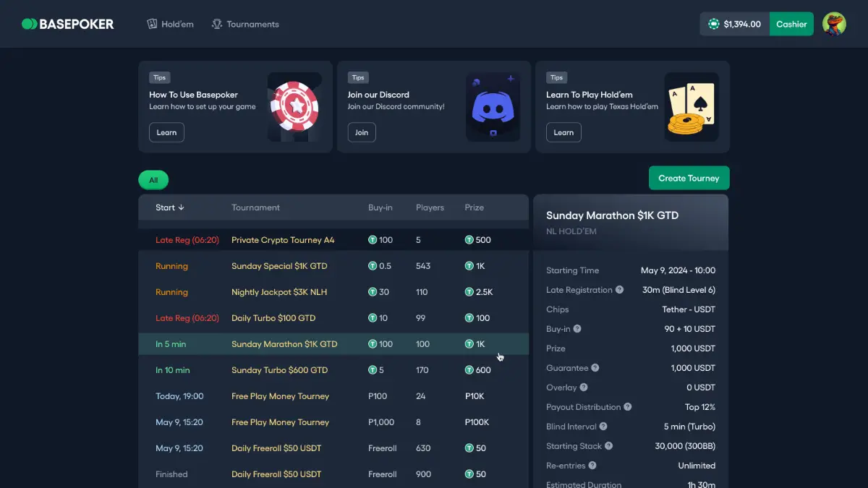Open the Cashier
The width and height of the screenshot is (868, 488).
tap(791, 24)
